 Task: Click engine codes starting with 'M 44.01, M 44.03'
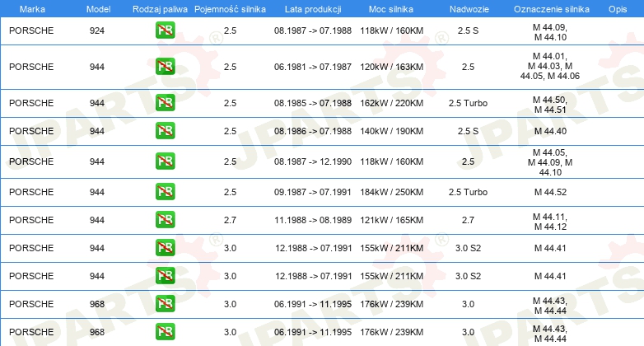click(550, 66)
